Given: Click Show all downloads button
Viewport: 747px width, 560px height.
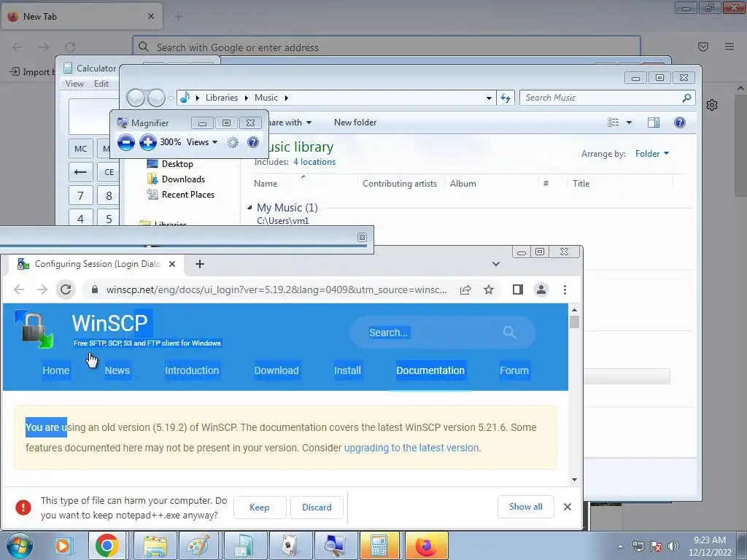Looking at the screenshot, I should (525, 507).
